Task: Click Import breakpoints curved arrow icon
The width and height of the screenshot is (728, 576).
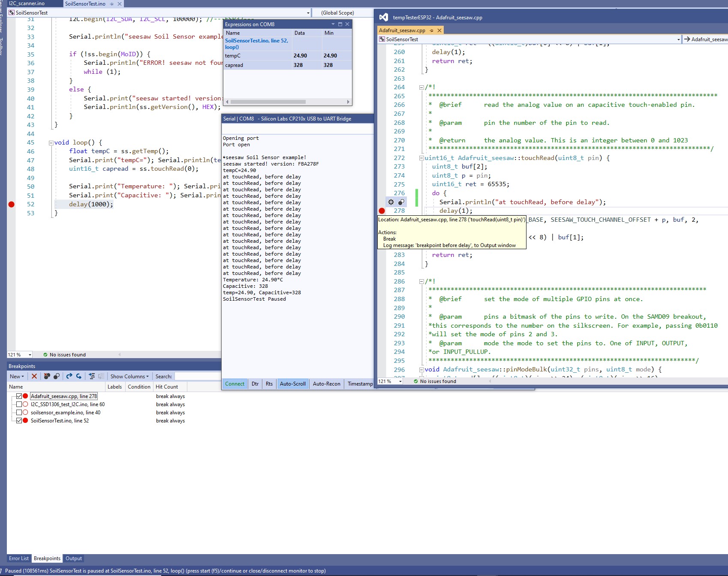Action: click(x=79, y=376)
